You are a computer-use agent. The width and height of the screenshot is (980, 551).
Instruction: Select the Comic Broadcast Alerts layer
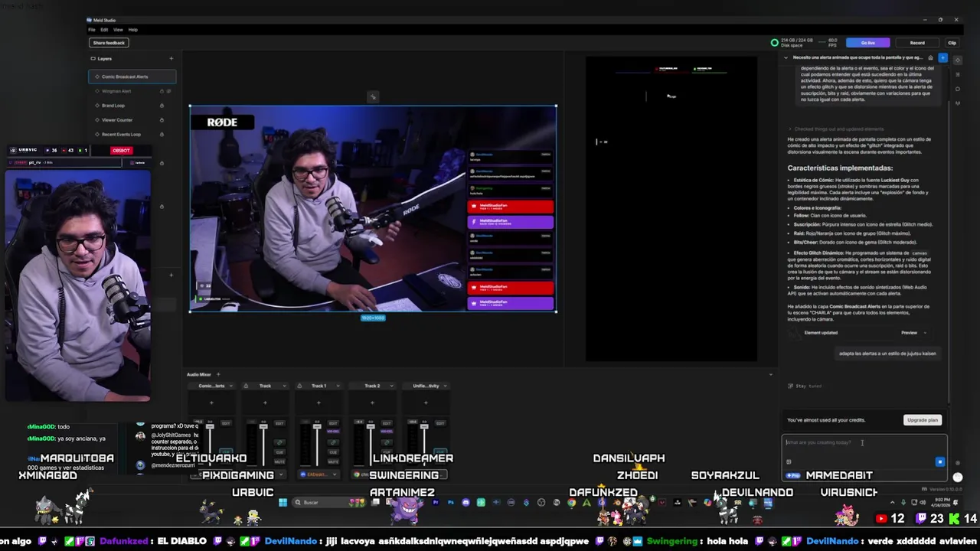coord(132,77)
